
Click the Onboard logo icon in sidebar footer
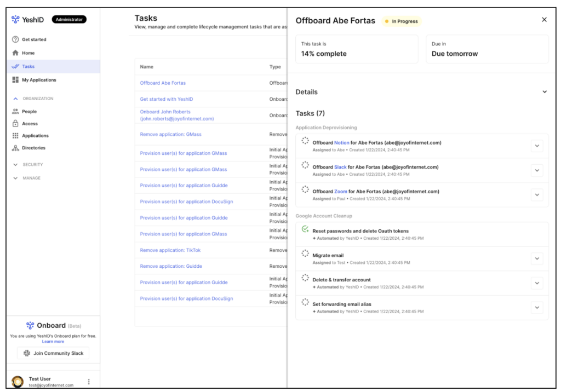[x=30, y=325]
